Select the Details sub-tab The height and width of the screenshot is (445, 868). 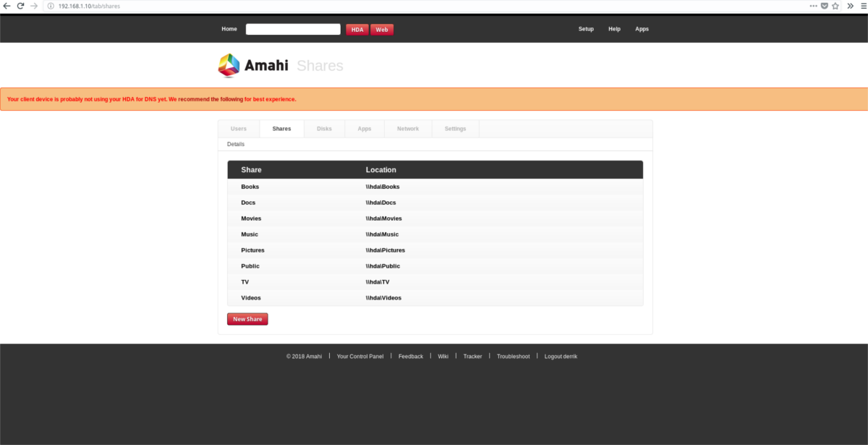[236, 144]
